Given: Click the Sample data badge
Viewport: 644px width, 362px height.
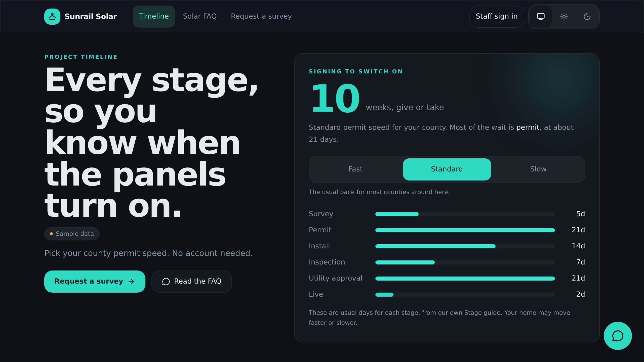Looking at the screenshot, I should tap(72, 234).
